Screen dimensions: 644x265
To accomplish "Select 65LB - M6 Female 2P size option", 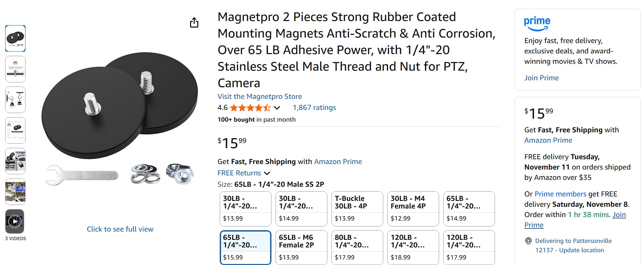I will (x=301, y=247).
